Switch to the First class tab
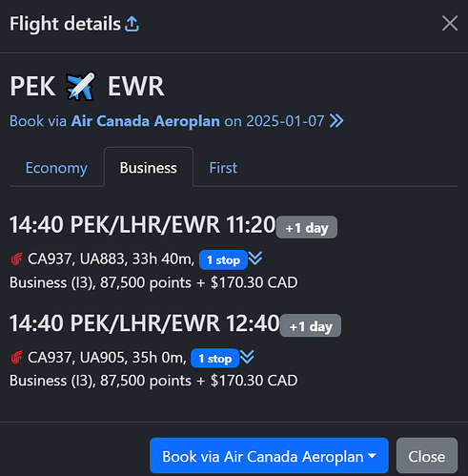Viewport: 468px width, 476px height. tap(223, 168)
